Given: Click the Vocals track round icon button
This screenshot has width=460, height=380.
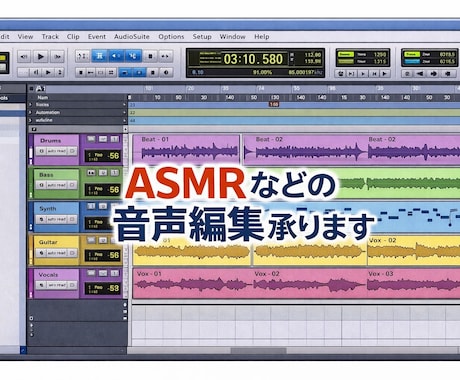Looking at the screenshot, I should point(41,285).
